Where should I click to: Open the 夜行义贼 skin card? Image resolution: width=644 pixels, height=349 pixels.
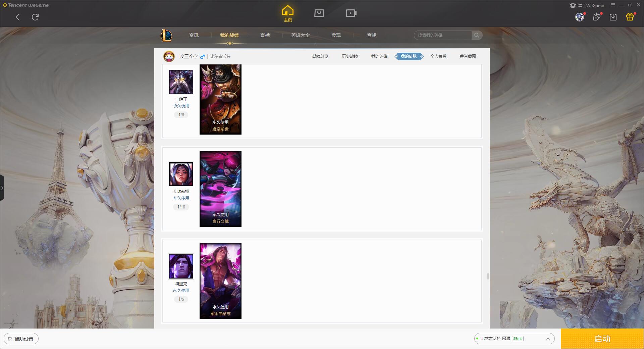(x=220, y=189)
